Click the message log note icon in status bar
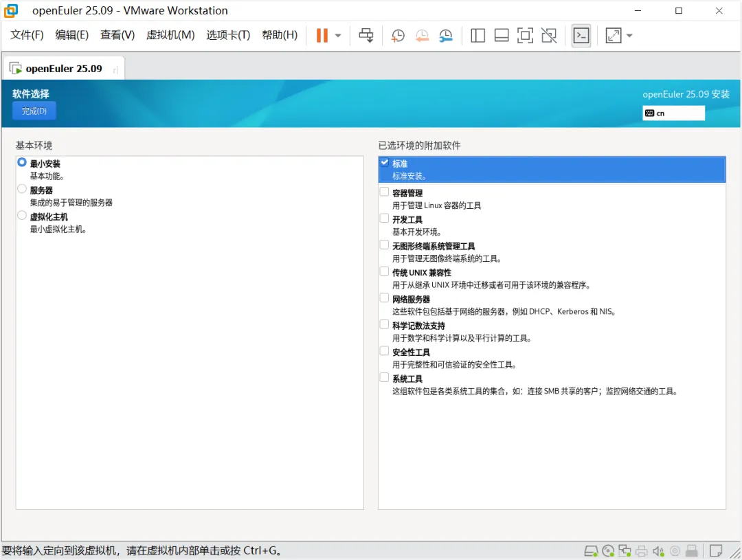 point(716,551)
